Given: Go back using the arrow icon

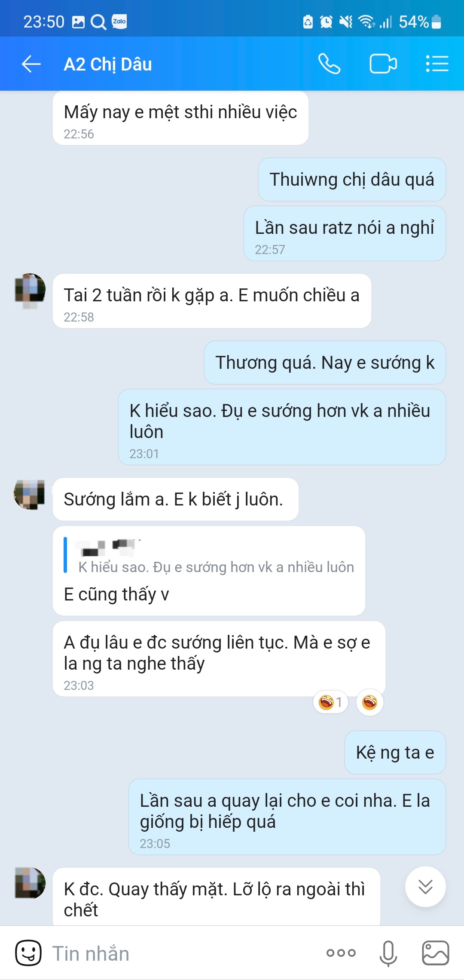Looking at the screenshot, I should coord(31,64).
